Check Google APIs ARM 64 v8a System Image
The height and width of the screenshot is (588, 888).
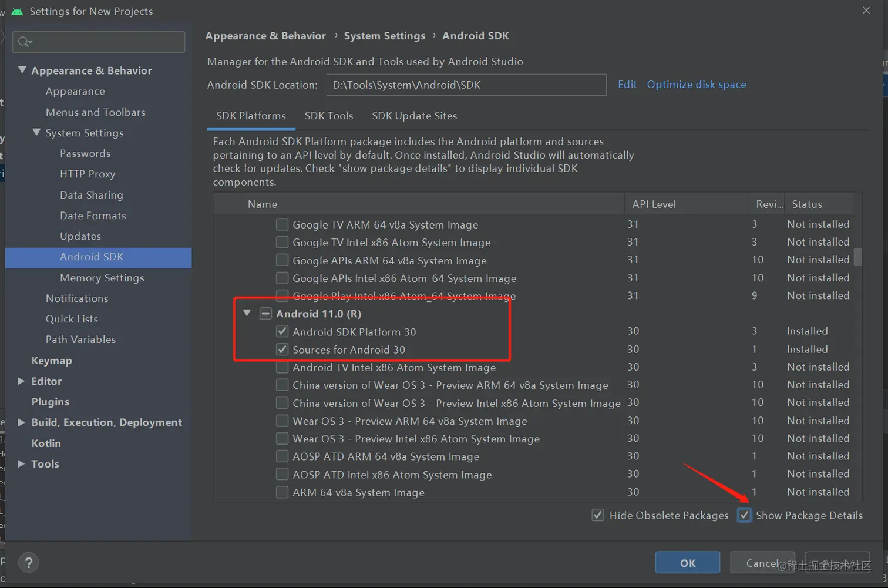click(282, 260)
